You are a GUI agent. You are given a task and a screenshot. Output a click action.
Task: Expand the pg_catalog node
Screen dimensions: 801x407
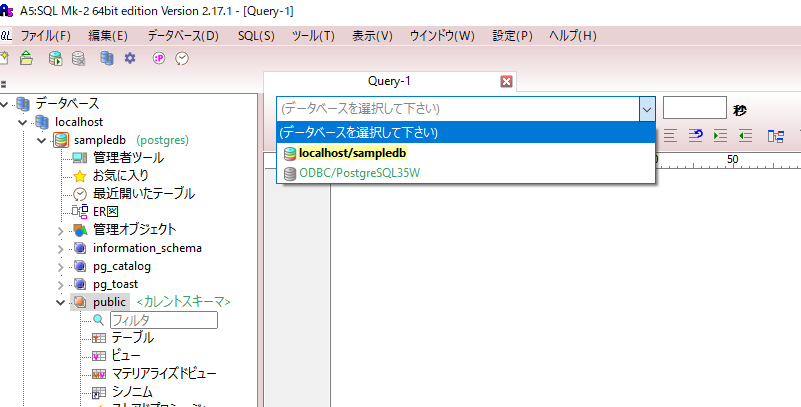(61, 267)
